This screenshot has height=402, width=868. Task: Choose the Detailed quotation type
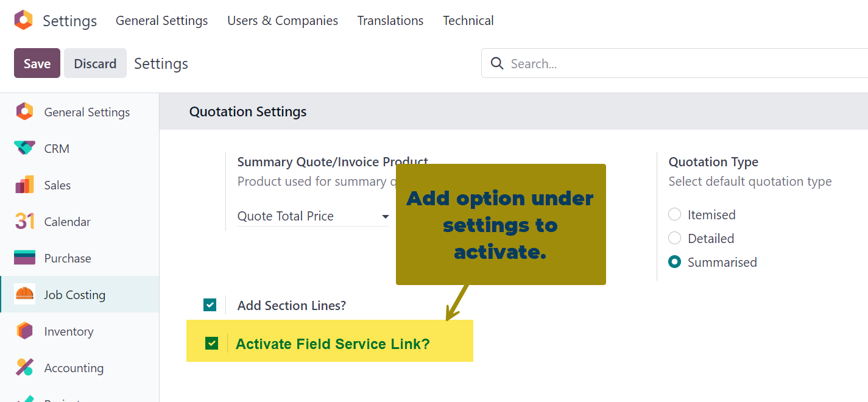point(674,238)
